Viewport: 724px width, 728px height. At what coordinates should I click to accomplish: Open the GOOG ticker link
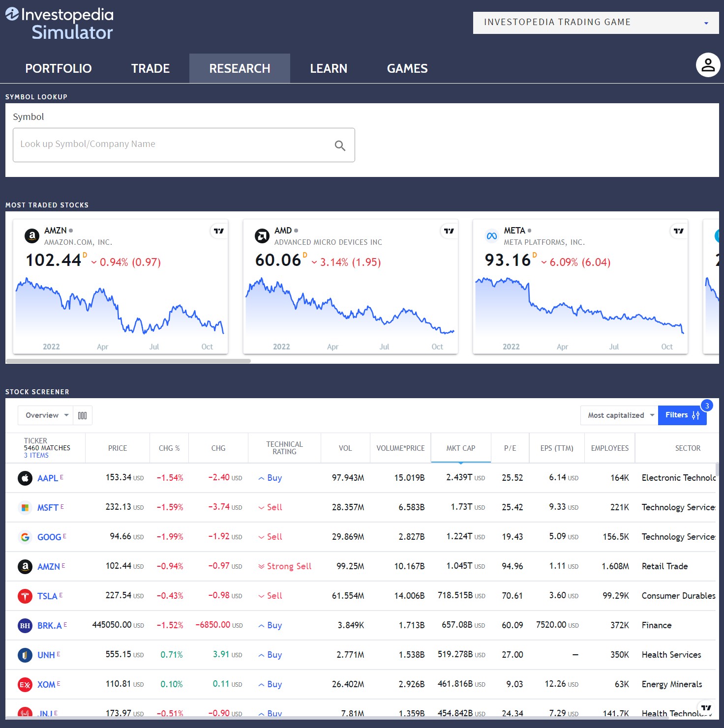pos(49,537)
